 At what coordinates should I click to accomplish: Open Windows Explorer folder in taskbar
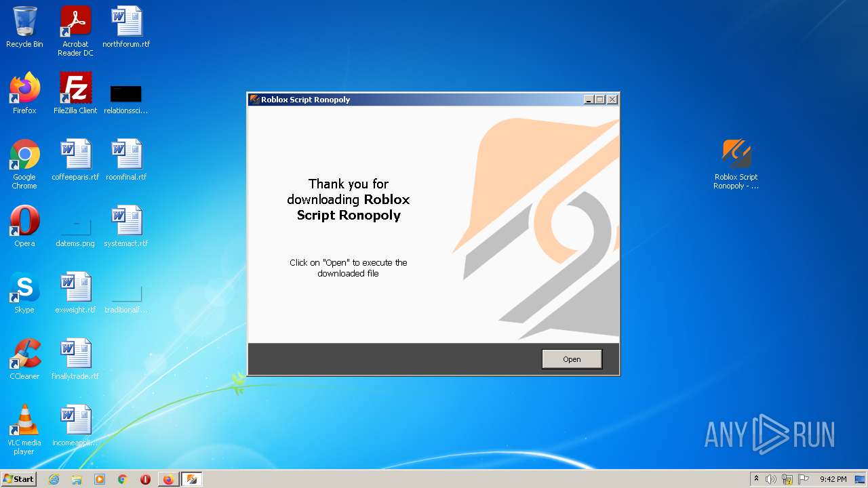point(77,479)
